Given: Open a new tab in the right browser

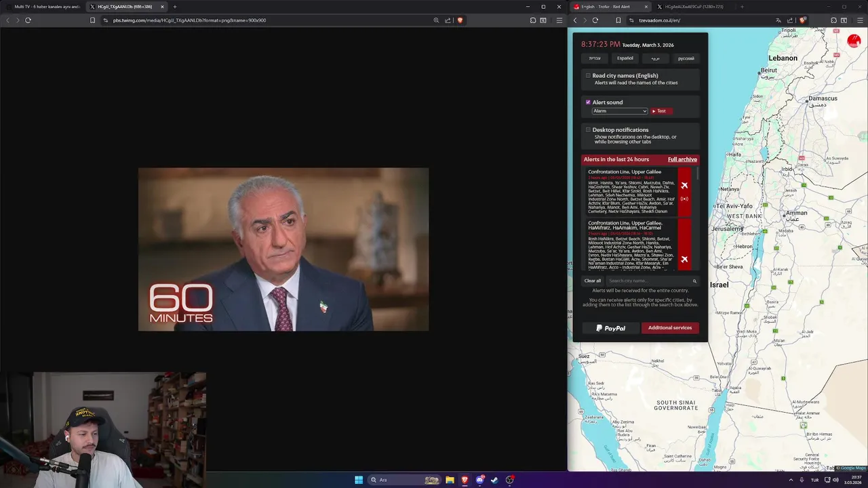Looking at the screenshot, I should pos(742,7).
